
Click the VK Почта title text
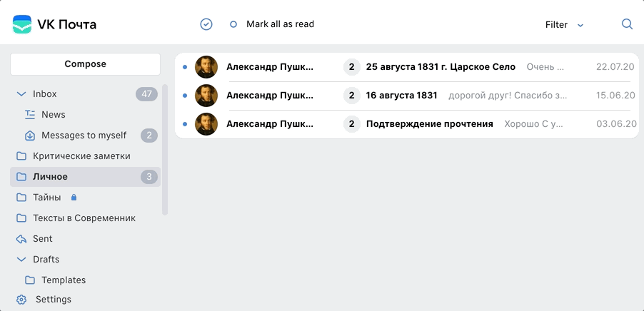click(x=67, y=25)
